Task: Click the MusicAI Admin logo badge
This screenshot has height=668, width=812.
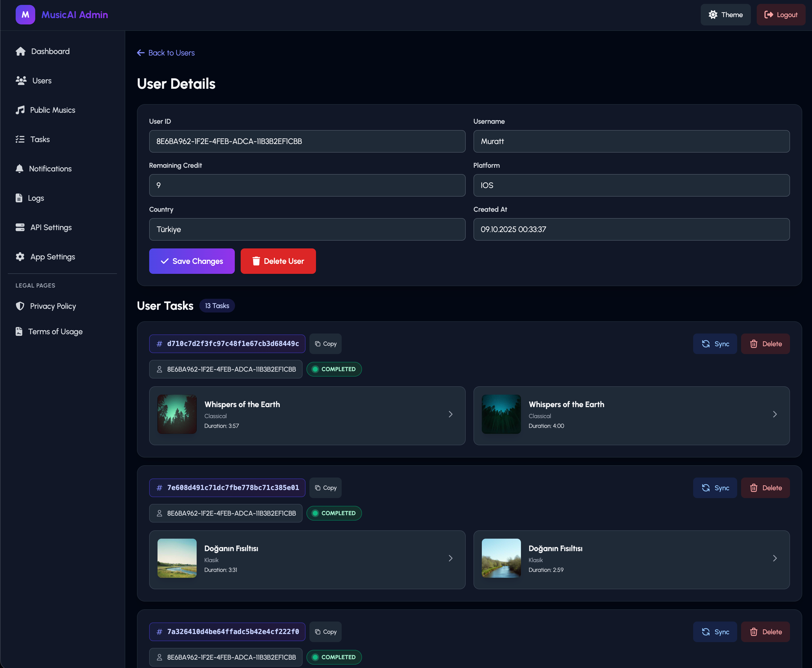Action: pyautogui.click(x=25, y=15)
